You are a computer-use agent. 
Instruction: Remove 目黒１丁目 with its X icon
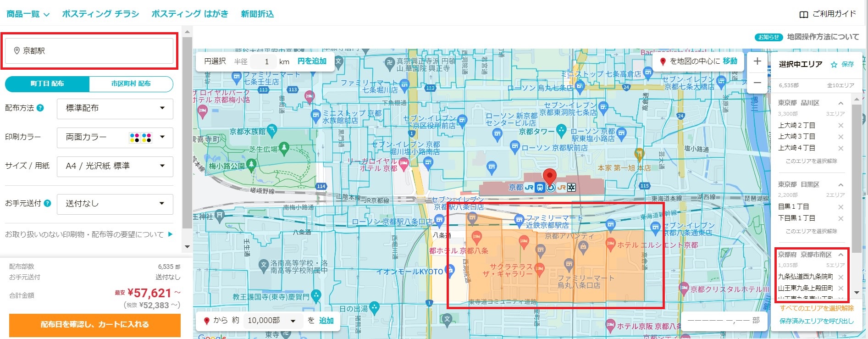pyautogui.click(x=841, y=207)
